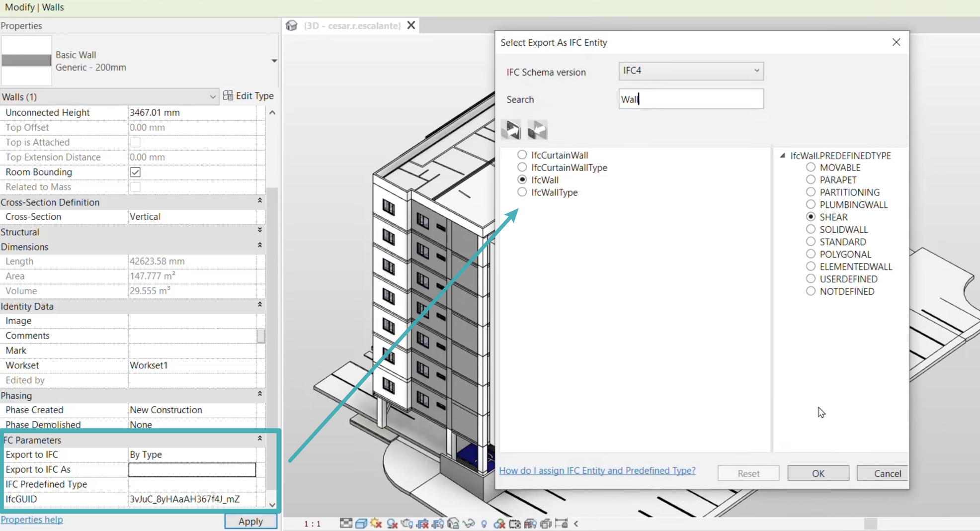Click the Highlight Displacement Sets icon

pyautogui.click(x=546, y=524)
